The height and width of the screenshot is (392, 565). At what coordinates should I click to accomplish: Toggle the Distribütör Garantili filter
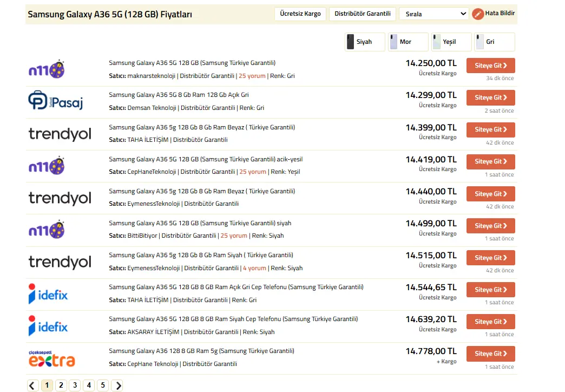pos(363,14)
